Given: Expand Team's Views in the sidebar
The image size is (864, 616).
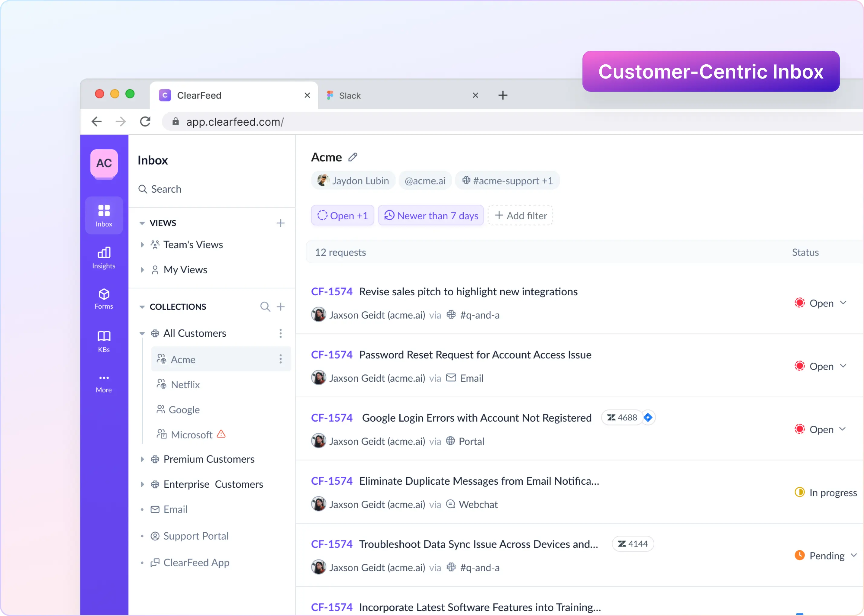Looking at the screenshot, I should [142, 245].
